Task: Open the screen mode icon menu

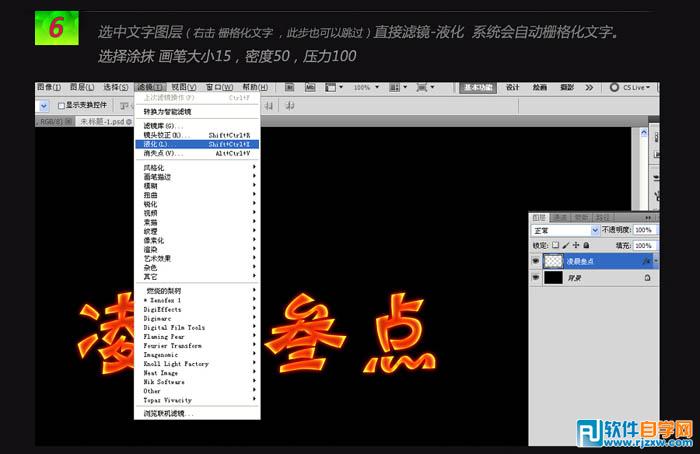Action: pos(425,87)
